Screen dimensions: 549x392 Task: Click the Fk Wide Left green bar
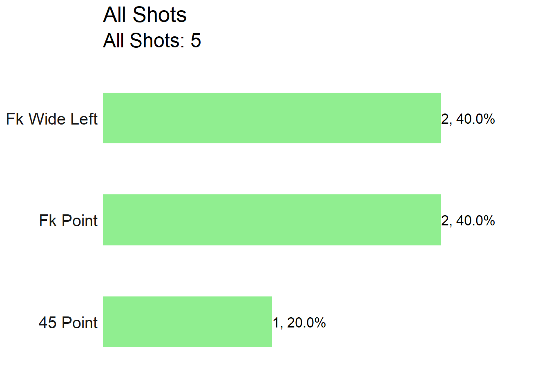(x=272, y=118)
